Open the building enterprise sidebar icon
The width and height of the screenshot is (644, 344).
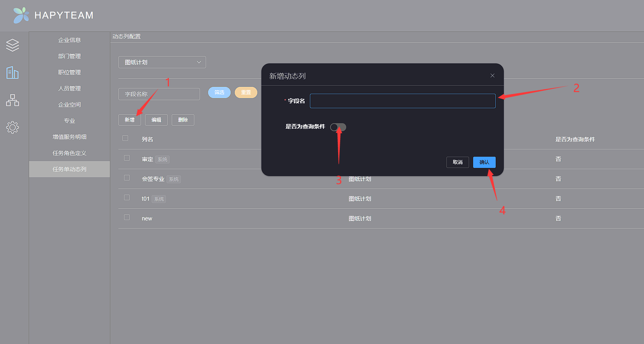(13, 73)
